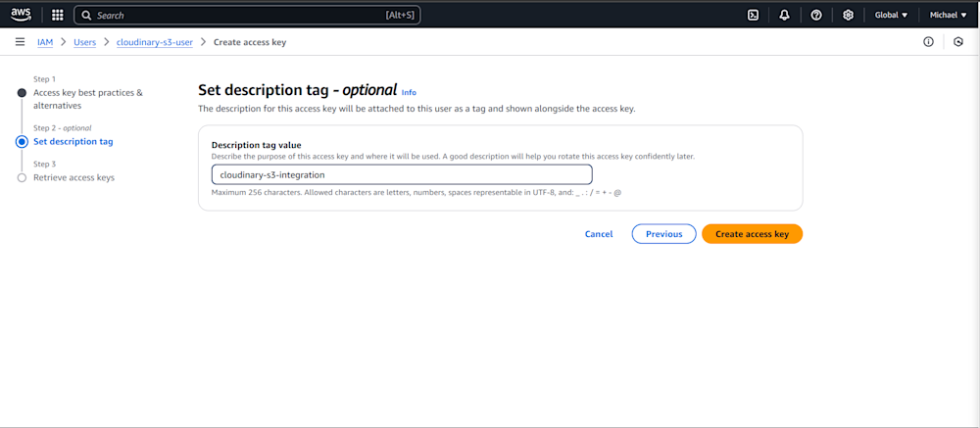Click the clock icon beside info panel
Image resolution: width=980 pixels, height=428 pixels.
tap(958, 42)
